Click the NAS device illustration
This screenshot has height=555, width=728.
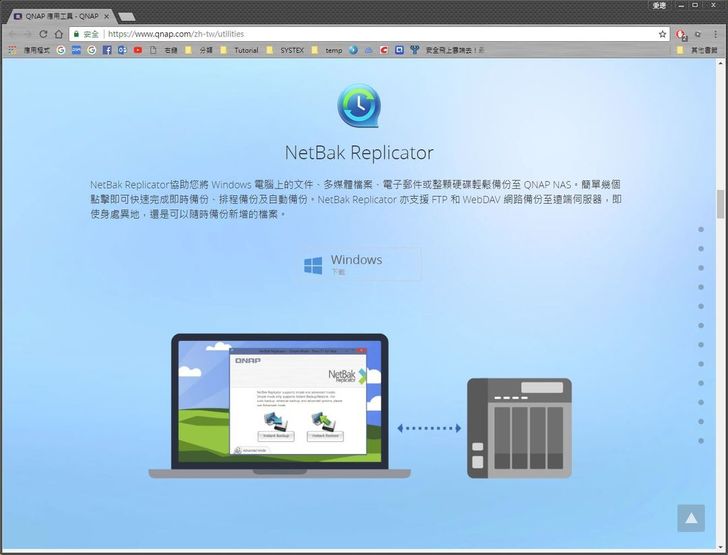tap(519, 428)
